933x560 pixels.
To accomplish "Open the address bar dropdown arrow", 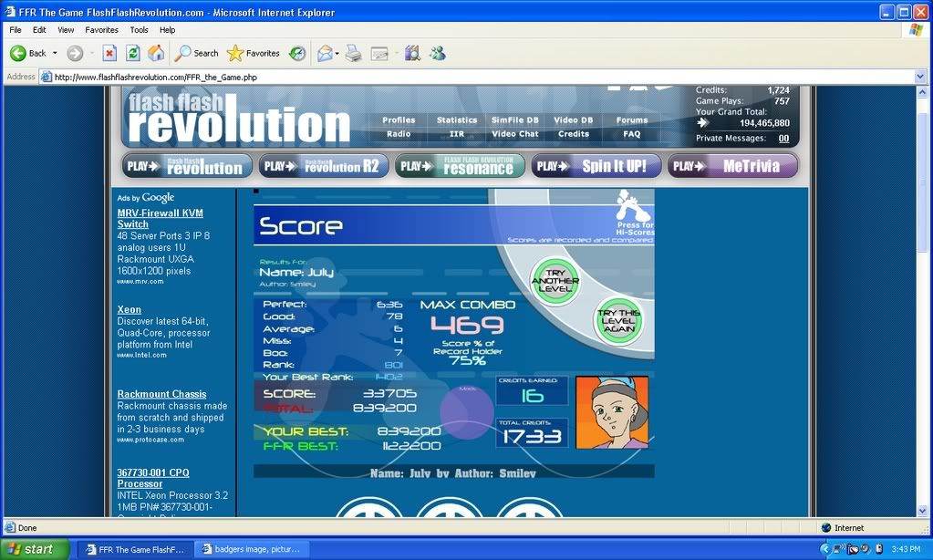I will click(x=920, y=78).
